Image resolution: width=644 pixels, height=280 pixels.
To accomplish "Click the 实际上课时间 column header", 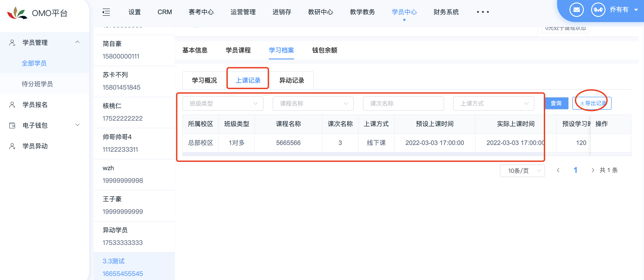I will (515, 124).
